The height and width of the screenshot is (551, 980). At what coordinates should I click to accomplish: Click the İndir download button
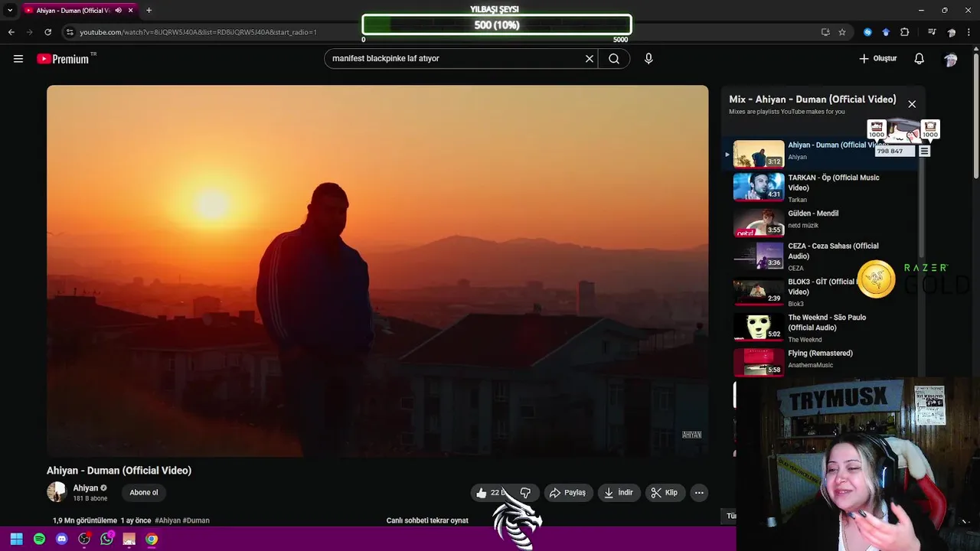coord(619,493)
